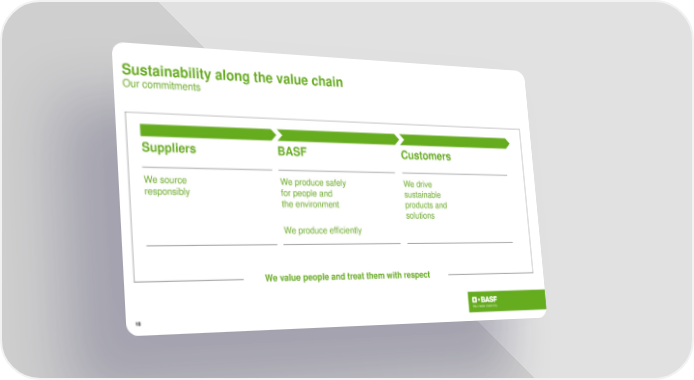This screenshot has height=380, width=694.
Task: Click the slide title 'Sustainability along the value chain'
Action: click(x=232, y=75)
